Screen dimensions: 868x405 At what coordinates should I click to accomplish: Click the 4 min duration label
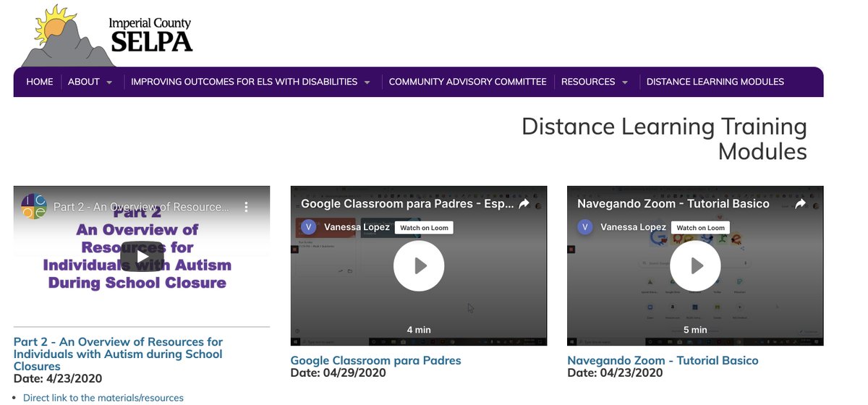[419, 330]
